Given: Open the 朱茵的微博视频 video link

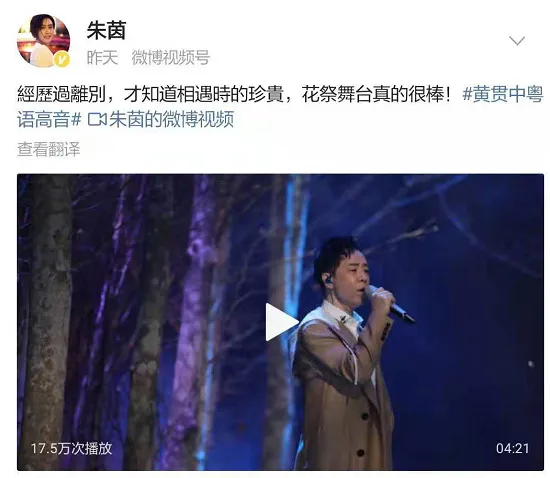Looking at the screenshot, I should [x=172, y=119].
